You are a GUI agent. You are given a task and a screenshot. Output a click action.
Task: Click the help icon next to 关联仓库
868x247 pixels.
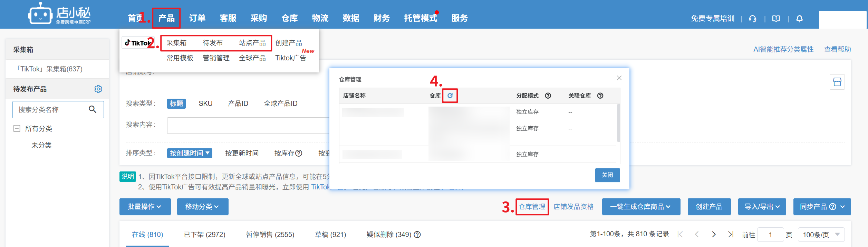point(600,96)
